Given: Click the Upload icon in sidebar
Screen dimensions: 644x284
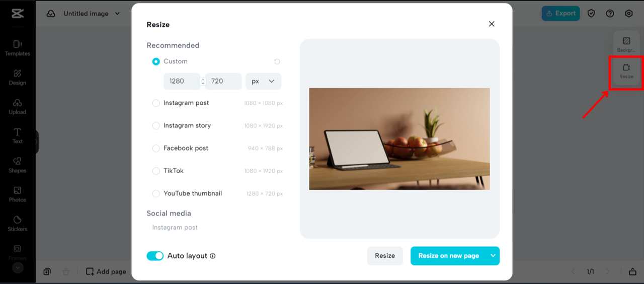Looking at the screenshot, I should [17, 106].
